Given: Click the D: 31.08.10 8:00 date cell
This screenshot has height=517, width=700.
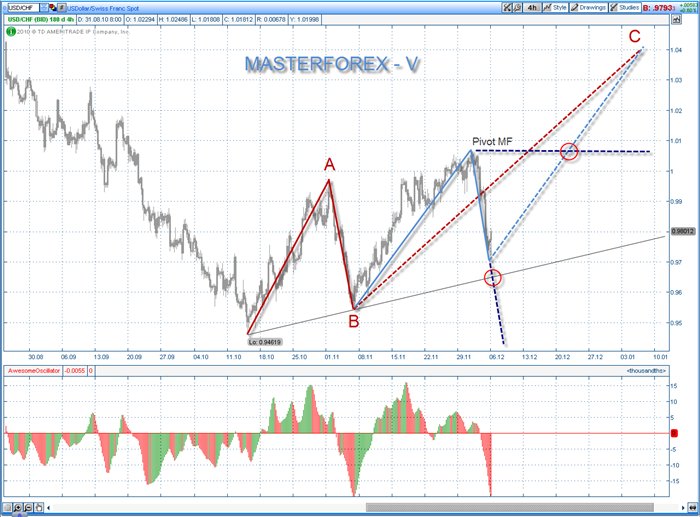Looking at the screenshot, I should click(99, 20).
